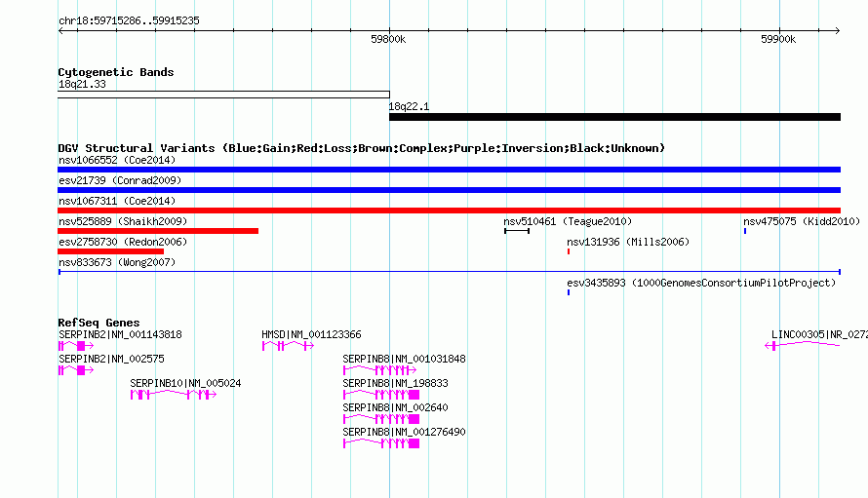Open variant nsv510461 (Teague2010) label
The height and width of the screenshot is (498, 868).
568,221
